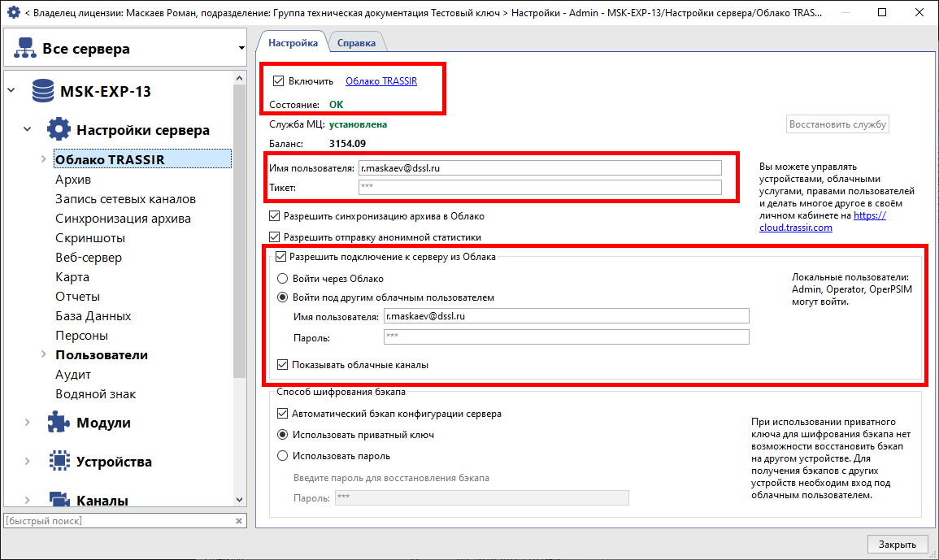This screenshot has width=939, height=560.
Task: Toggle Разрешить синхронизацию архива в Облако
Action: point(274,216)
